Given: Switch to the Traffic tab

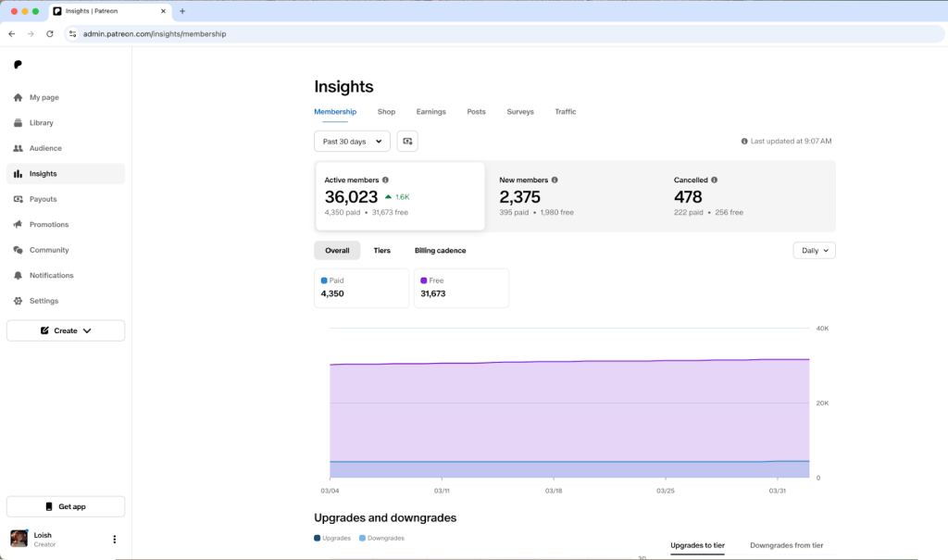Looking at the screenshot, I should click(565, 112).
